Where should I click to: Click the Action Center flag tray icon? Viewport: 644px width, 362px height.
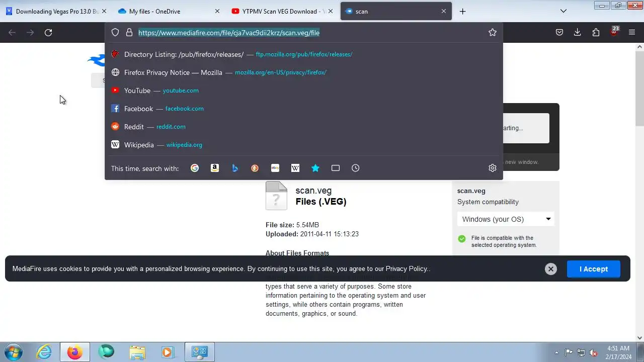click(x=569, y=352)
